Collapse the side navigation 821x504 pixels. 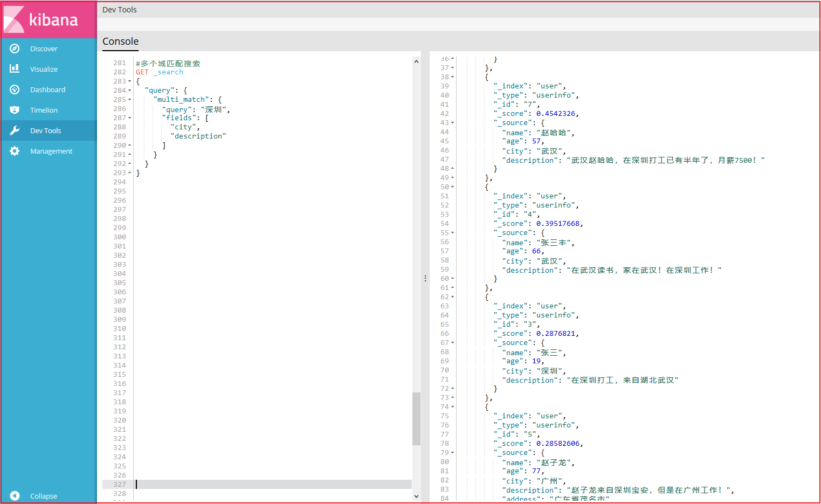[x=43, y=496]
